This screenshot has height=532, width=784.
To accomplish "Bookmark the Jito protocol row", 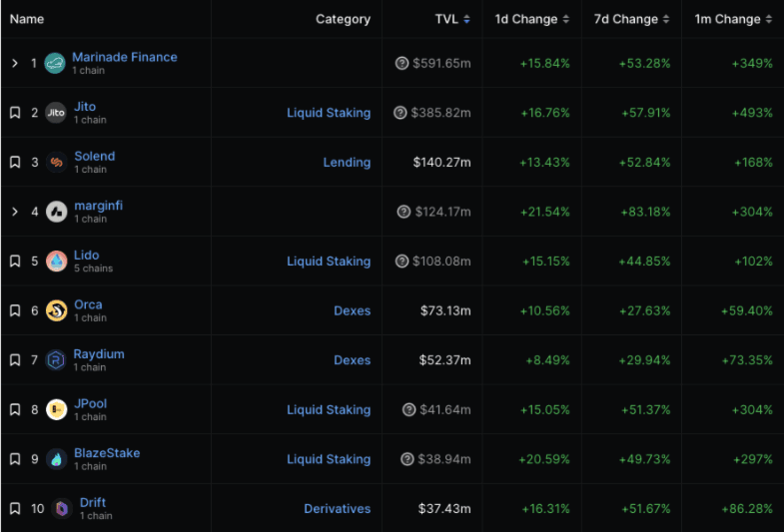I will tap(15, 113).
